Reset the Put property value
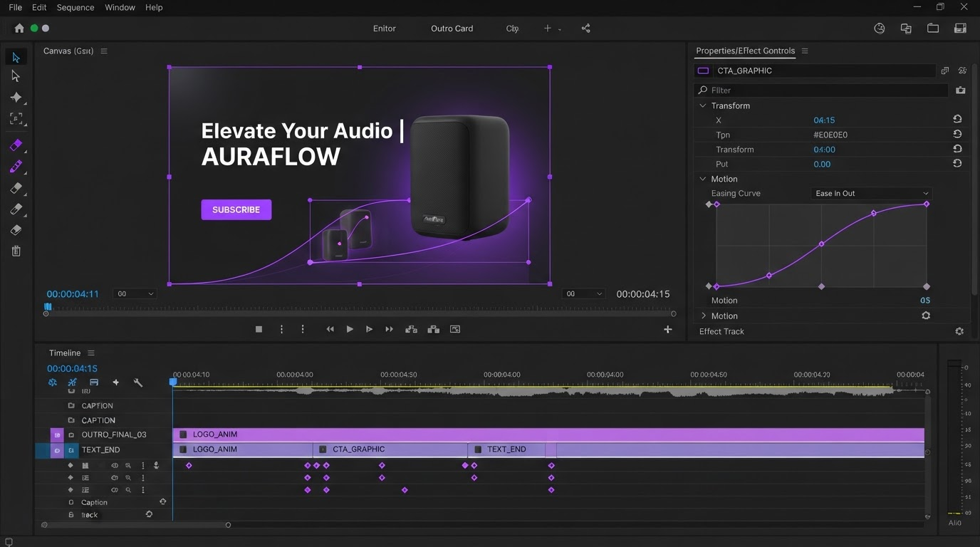Viewport: 980px width, 547px height. click(957, 163)
